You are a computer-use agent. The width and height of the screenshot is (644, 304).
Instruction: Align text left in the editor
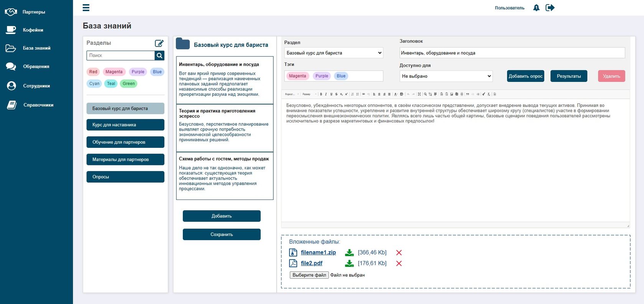374,94
